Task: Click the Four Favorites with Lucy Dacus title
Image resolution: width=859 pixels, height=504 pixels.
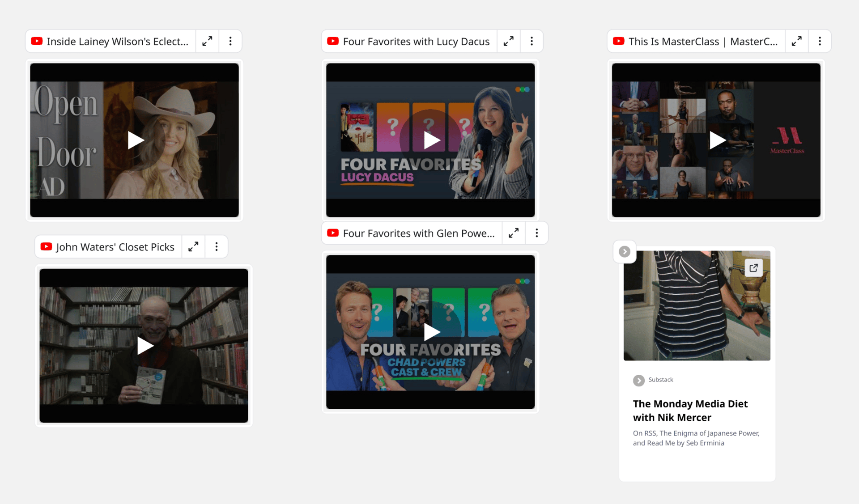Action: (x=416, y=42)
